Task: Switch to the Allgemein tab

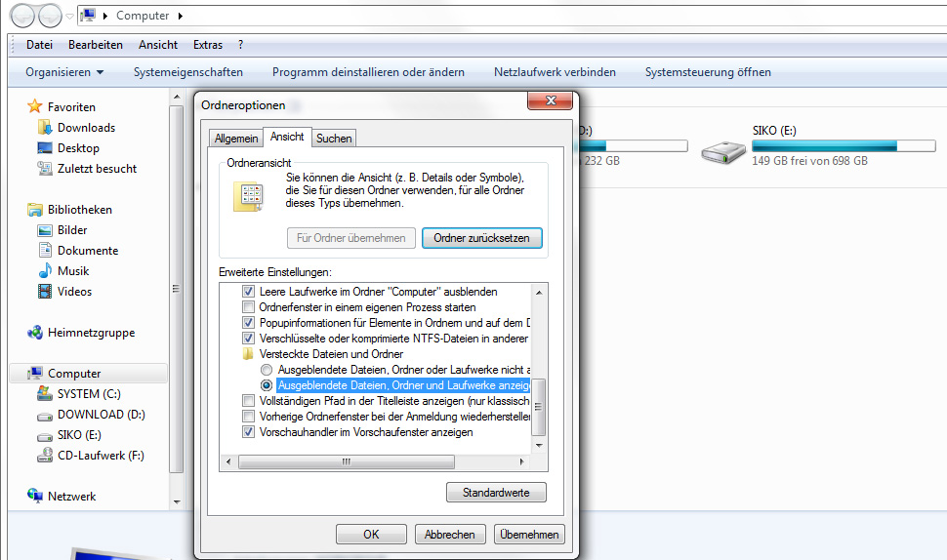Action: tap(236, 139)
